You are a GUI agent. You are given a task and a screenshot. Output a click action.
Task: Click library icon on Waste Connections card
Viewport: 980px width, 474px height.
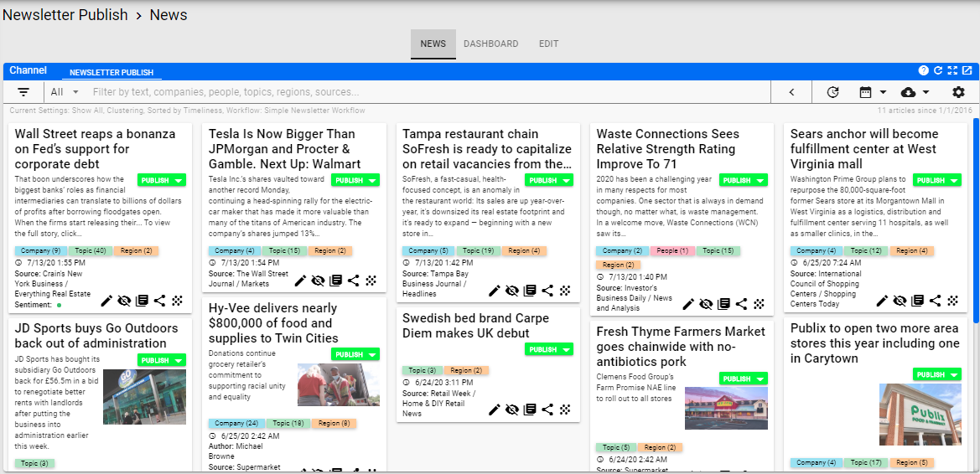pyautogui.click(x=723, y=304)
